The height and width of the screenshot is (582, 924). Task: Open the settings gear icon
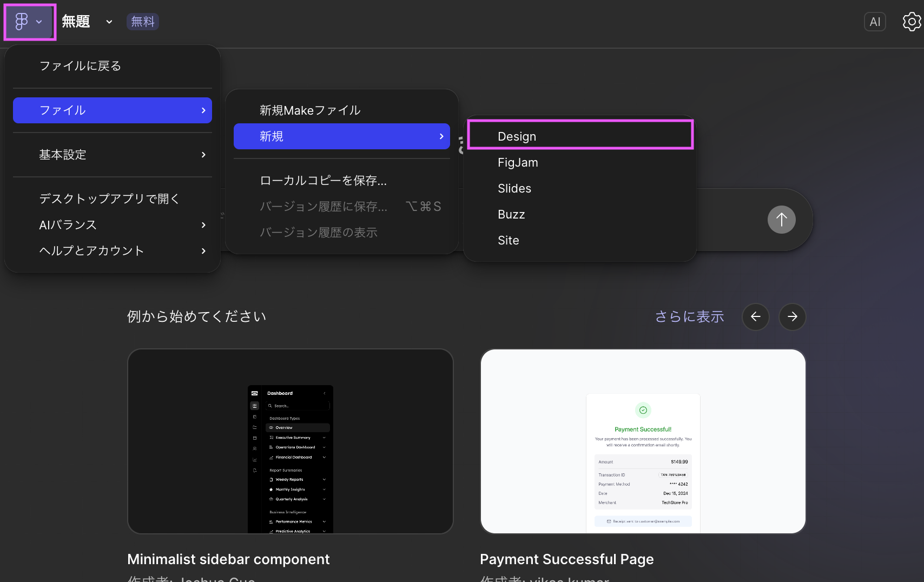(912, 22)
